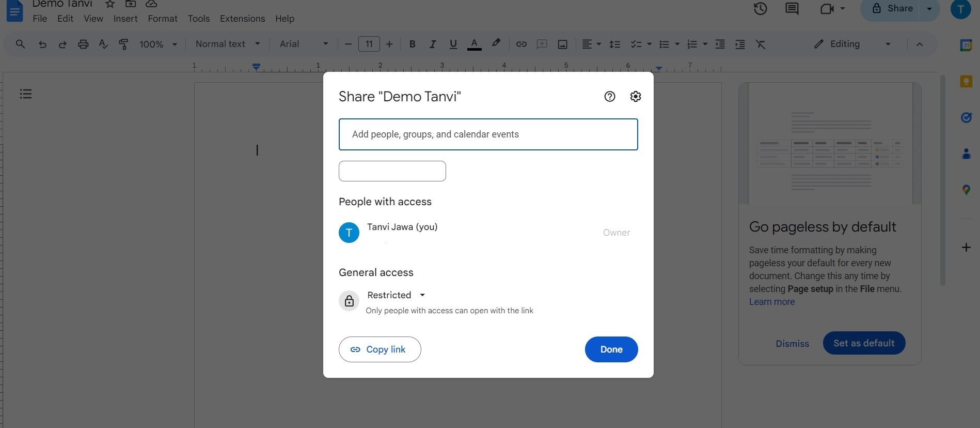This screenshot has height=428, width=980.
Task: Click Set as default button
Action: pyautogui.click(x=864, y=343)
